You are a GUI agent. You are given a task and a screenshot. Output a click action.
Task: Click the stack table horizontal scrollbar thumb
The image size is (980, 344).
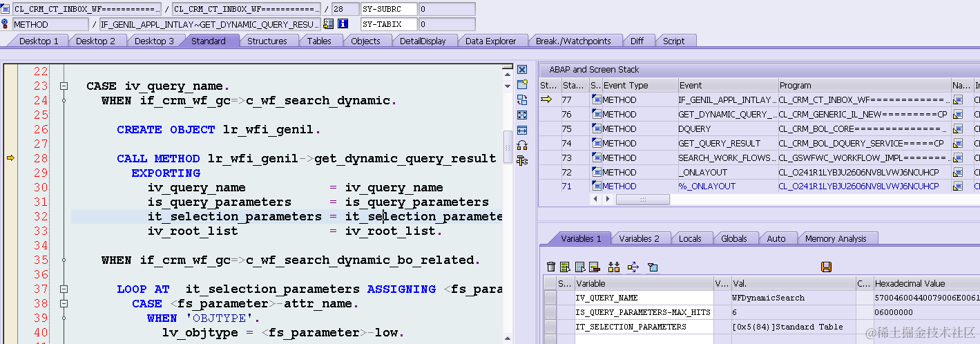[x=643, y=200]
